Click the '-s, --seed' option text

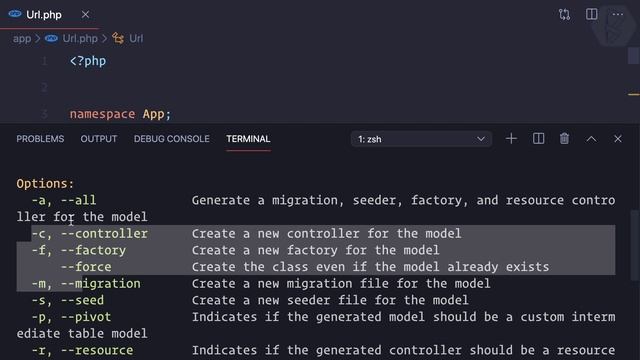pyautogui.click(x=68, y=300)
